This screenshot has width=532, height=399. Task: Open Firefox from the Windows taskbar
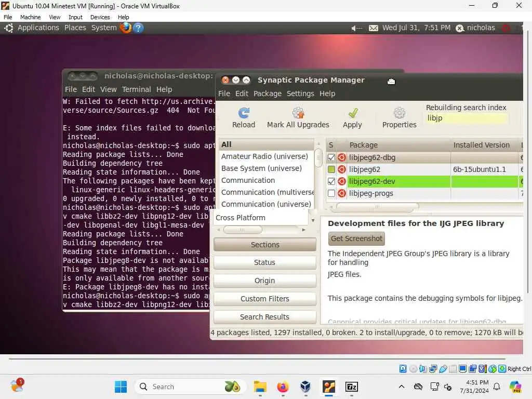(283, 387)
